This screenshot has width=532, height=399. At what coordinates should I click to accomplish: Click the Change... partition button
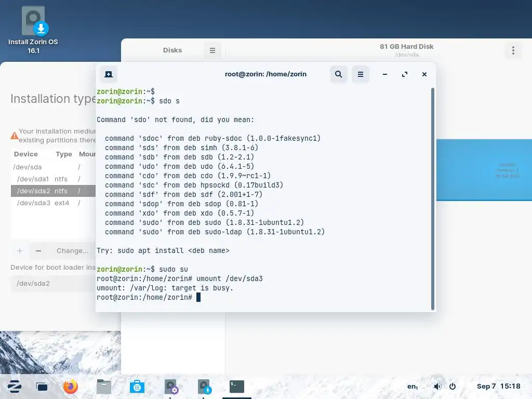point(72,251)
